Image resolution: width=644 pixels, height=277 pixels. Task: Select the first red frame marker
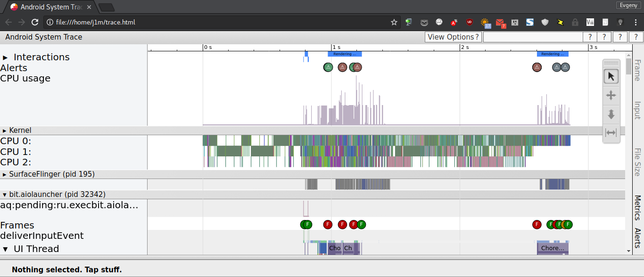[x=328, y=225]
